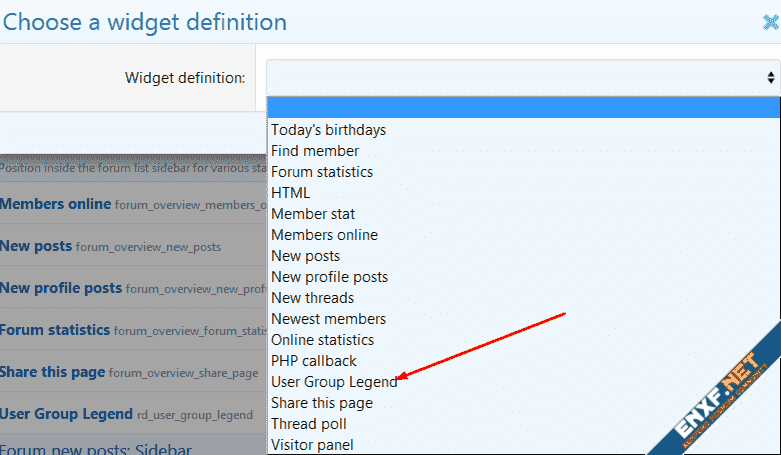Choose the HTML widget definition
781x455 pixels.
291,193
